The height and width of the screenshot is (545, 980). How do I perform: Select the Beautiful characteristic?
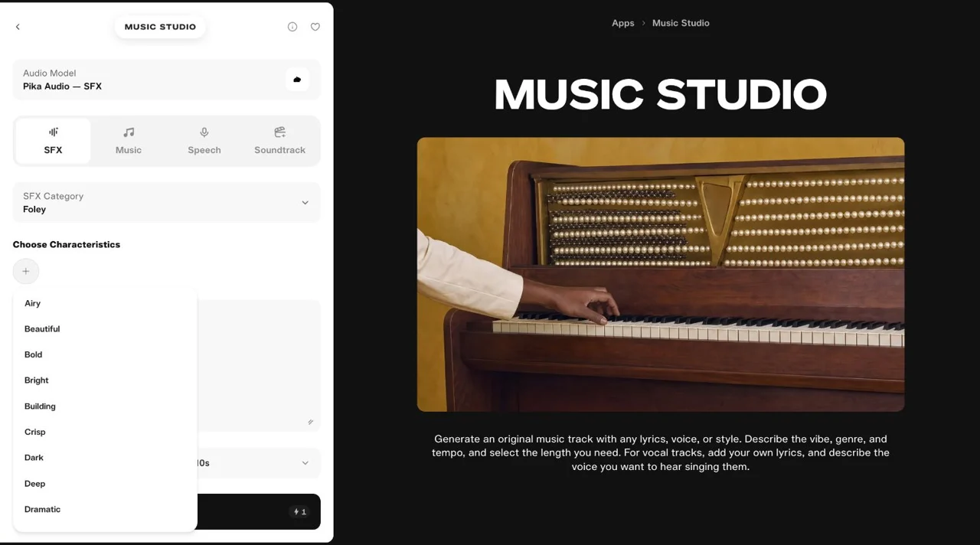[105, 329]
